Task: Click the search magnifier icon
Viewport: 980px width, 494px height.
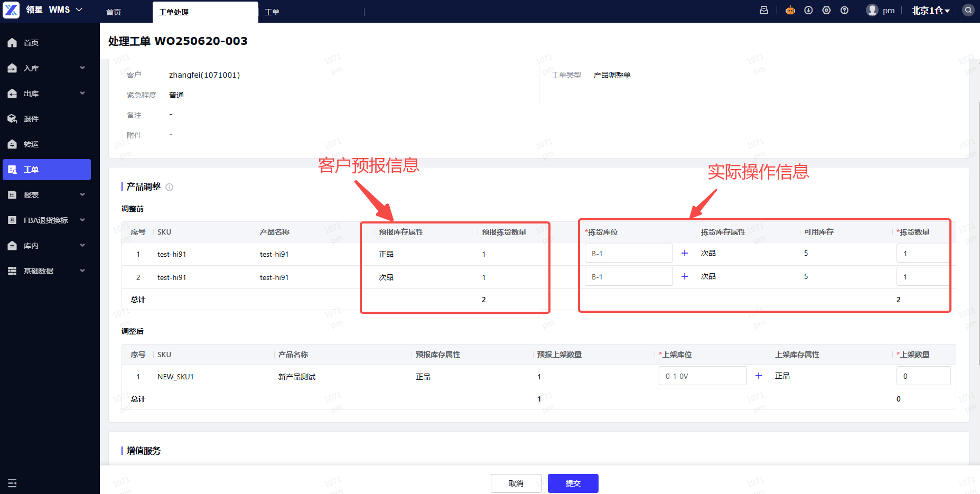Action: point(968,10)
